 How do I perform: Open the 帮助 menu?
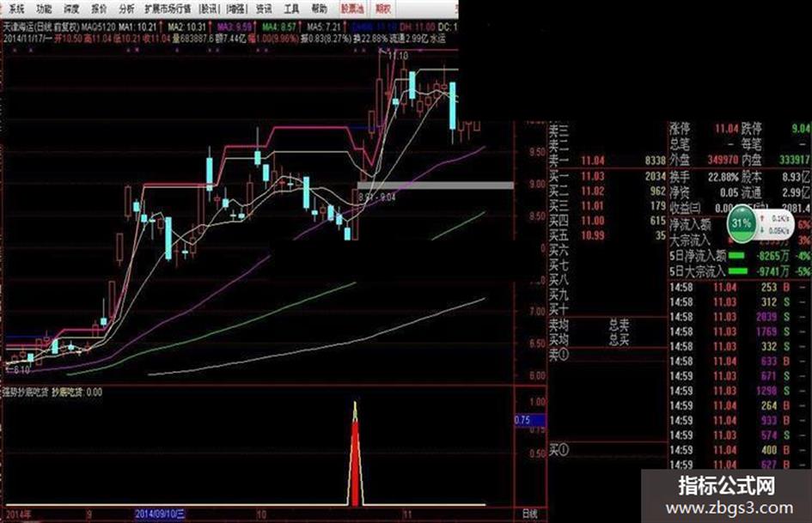click(x=319, y=9)
